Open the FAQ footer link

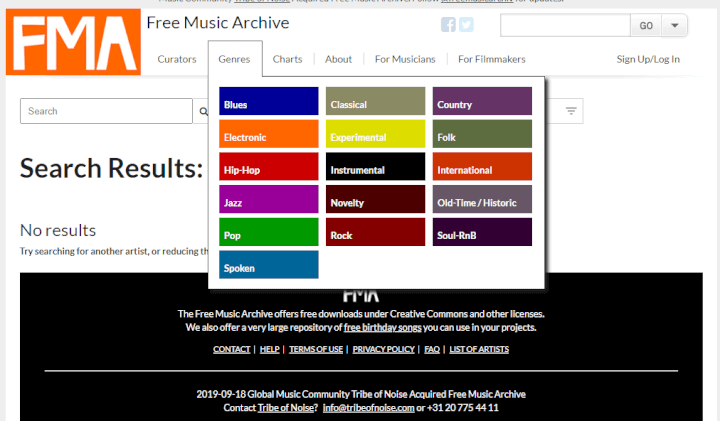click(x=432, y=349)
